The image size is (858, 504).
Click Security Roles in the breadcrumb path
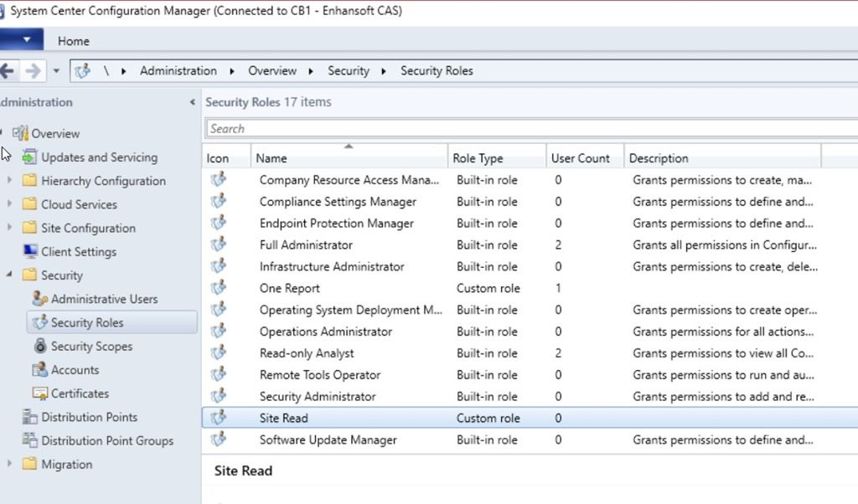click(x=437, y=71)
